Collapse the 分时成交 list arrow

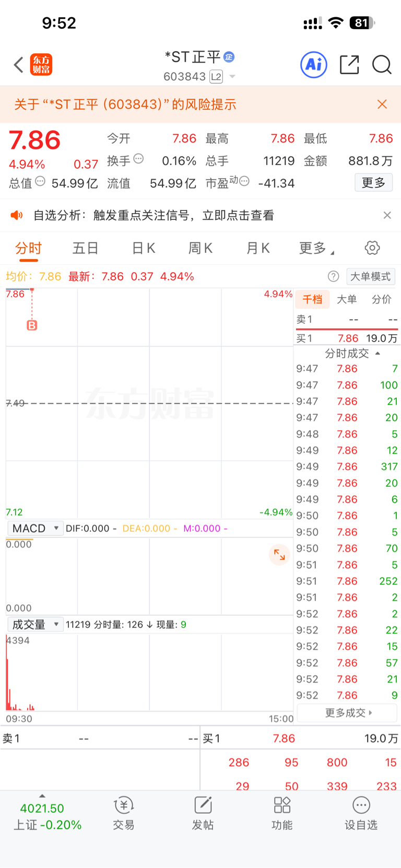click(378, 354)
